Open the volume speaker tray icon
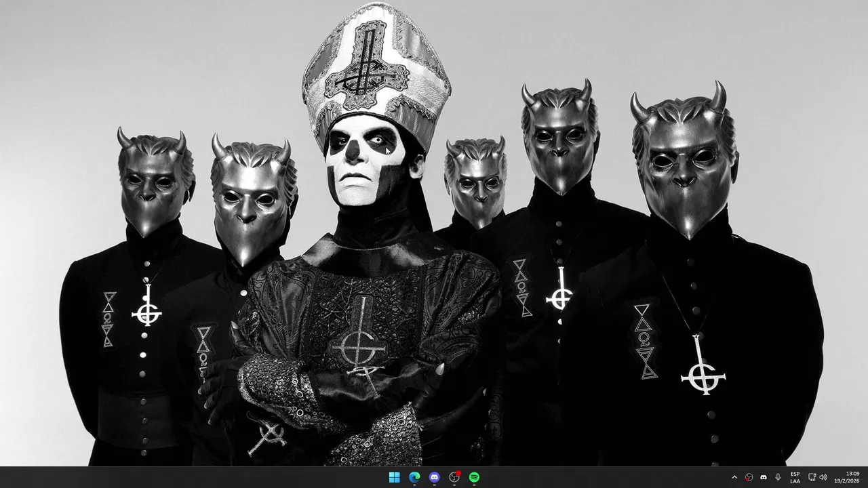Screen dimensions: 868x488 pos(823,477)
